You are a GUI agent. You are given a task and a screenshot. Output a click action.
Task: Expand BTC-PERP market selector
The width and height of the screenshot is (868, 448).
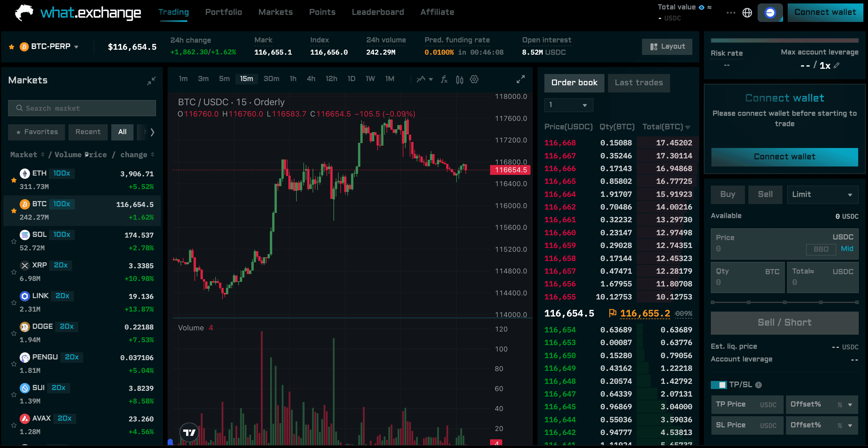76,47
